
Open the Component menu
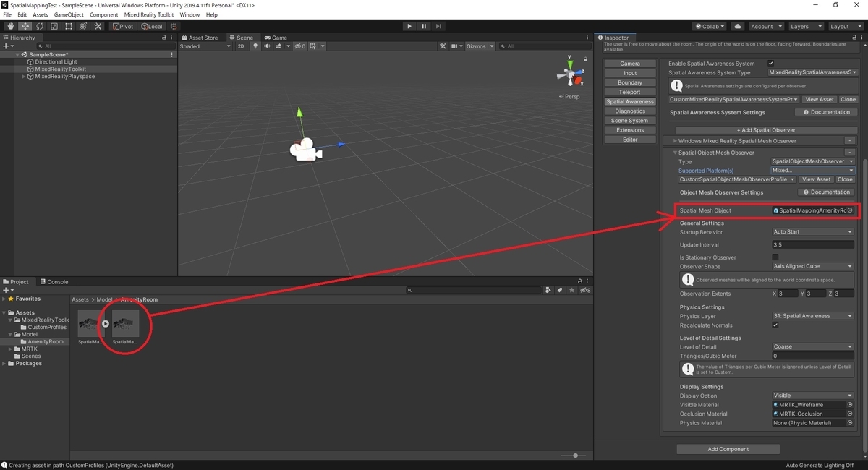click(103, 14)
